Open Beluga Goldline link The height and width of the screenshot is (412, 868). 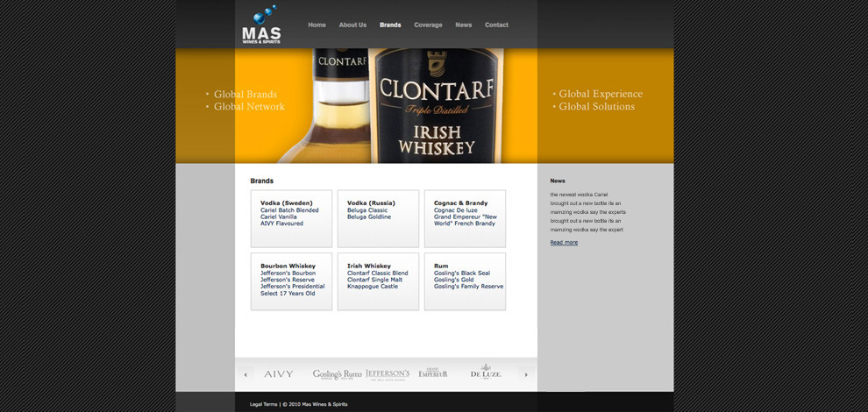[x=369, y=217]
